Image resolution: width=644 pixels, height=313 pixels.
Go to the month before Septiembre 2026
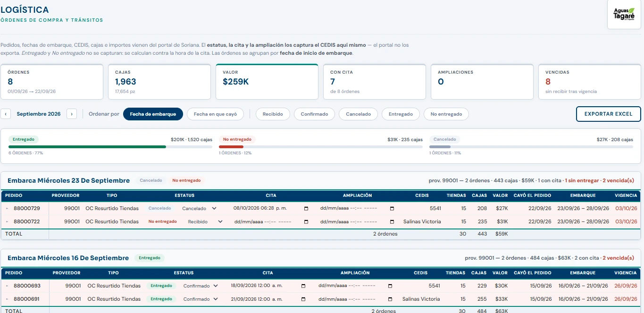click(x=6, y=114)
